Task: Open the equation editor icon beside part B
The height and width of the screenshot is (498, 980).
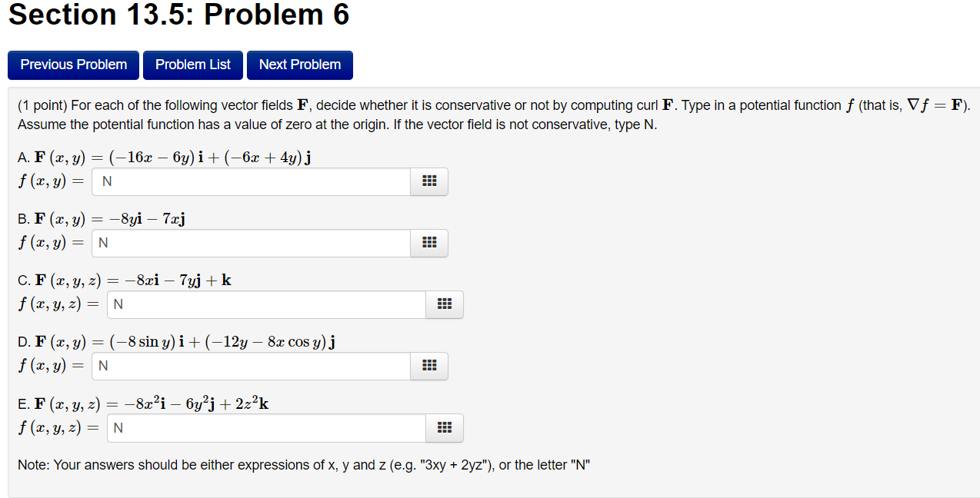Action: pyautogui.click(x=428, y=243)
